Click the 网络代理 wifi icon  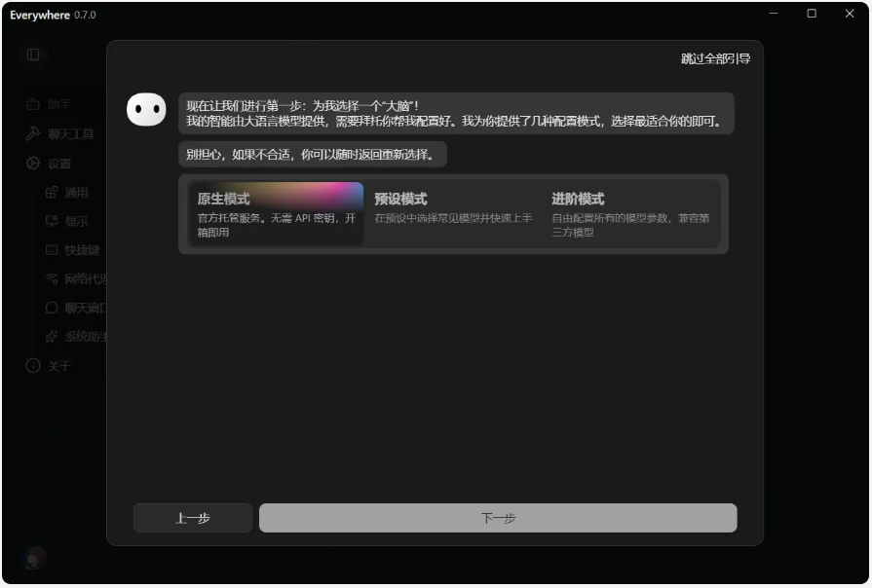[52, 279]
